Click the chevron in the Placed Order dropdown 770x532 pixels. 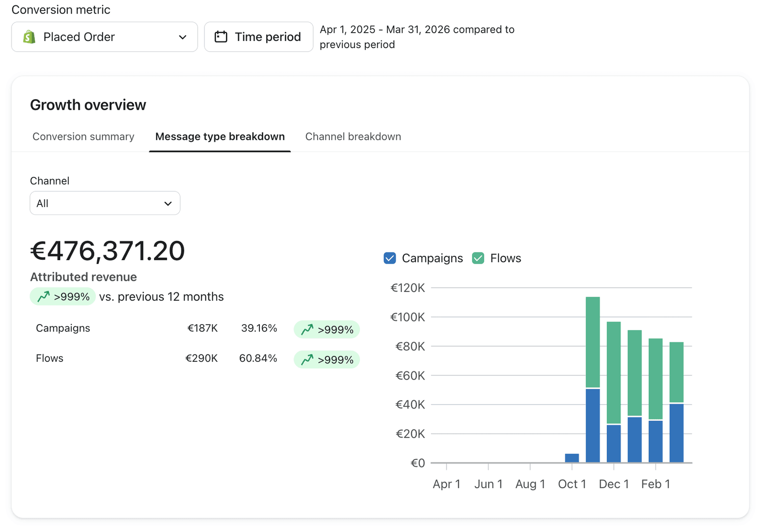(182, 37)
